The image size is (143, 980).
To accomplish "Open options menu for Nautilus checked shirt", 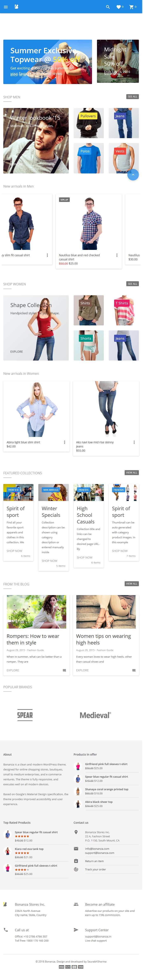I will [x=117, y=256].
